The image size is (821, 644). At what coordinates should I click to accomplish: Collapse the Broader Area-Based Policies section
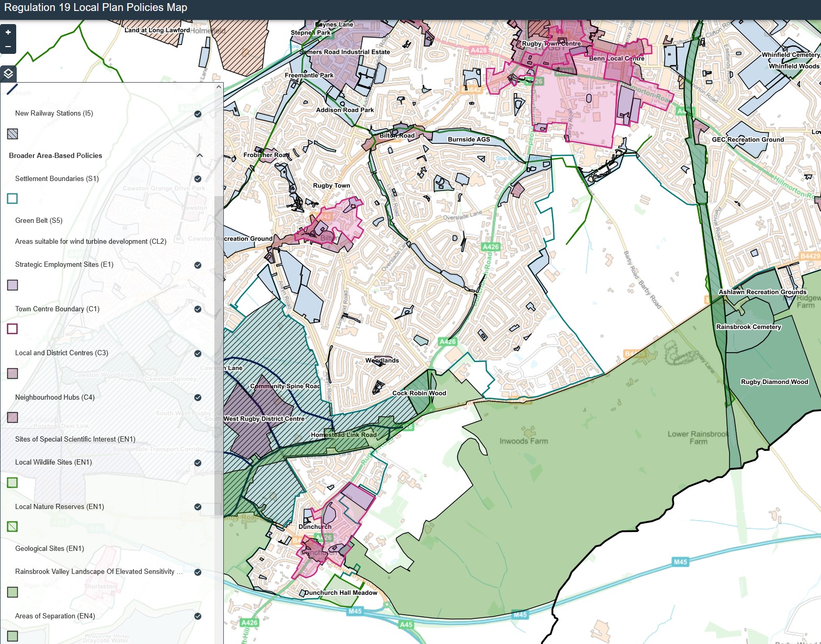200,155
